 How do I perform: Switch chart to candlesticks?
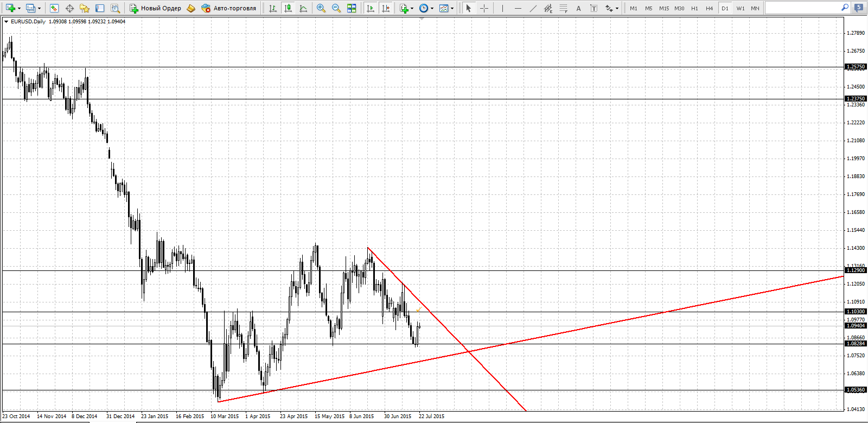pos(288,8)
